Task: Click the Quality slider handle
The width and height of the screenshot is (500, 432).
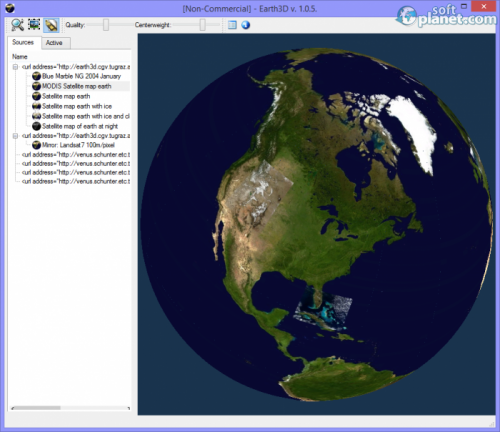Action: click(x=106, y=25)
